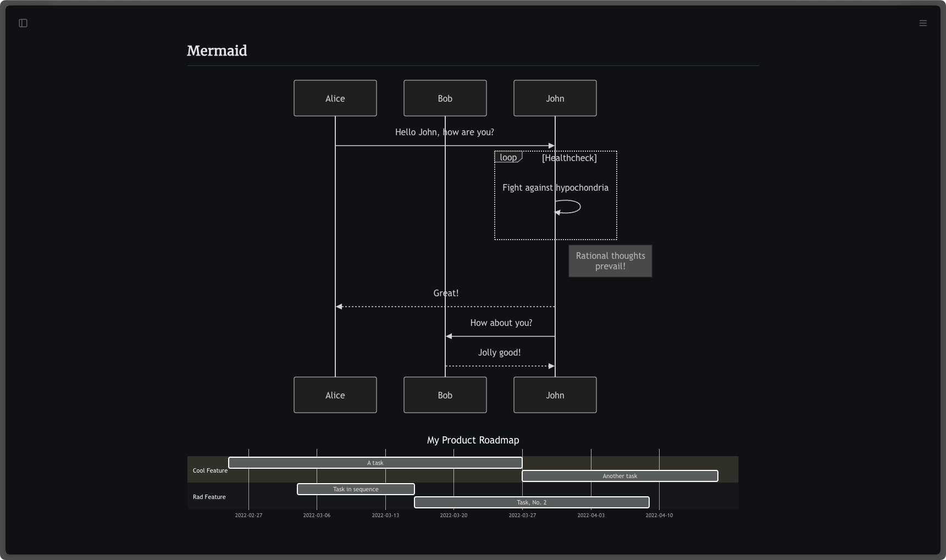Select the 'Task in sequence' bar
Viewport: 946px width, 560px height.
pyautogui.click(x=356, y=489)
